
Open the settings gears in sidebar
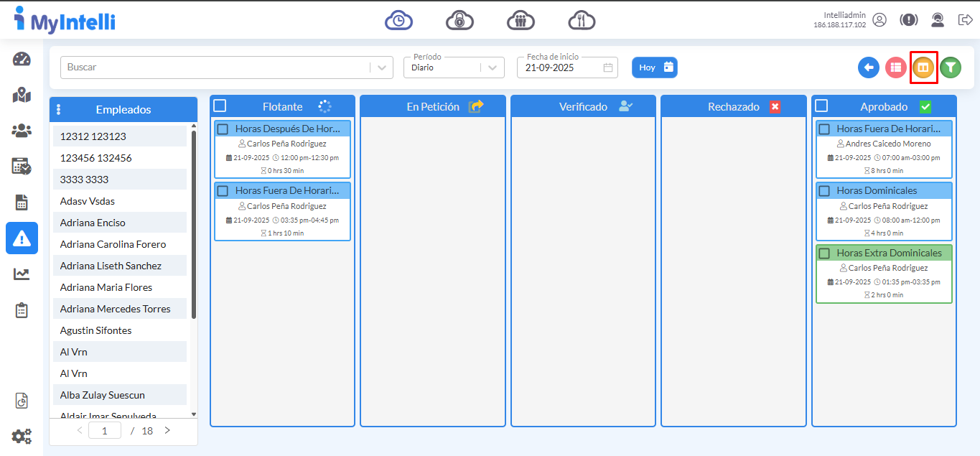[22, 436]
